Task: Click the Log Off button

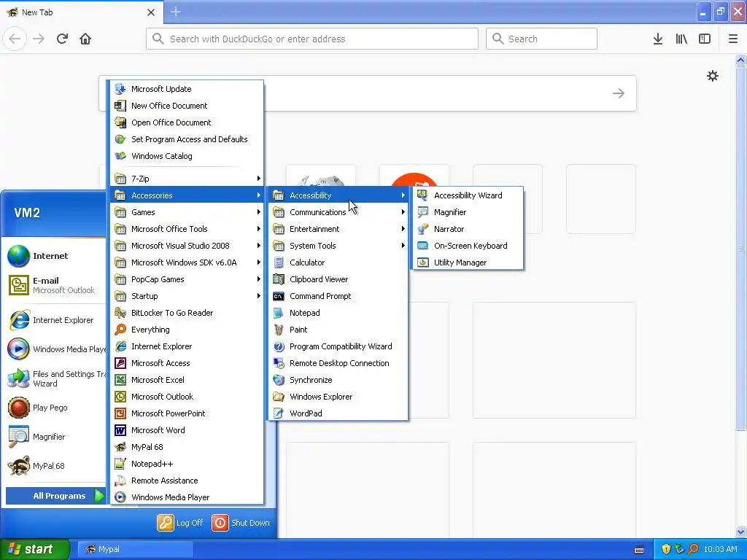Action: tap(180, 523)
